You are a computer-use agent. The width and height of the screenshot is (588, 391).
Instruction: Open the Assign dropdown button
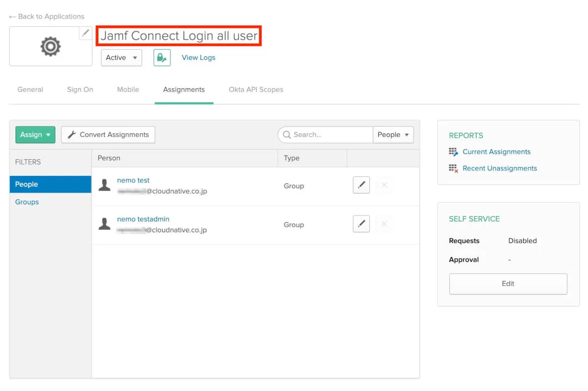(35, 135)
